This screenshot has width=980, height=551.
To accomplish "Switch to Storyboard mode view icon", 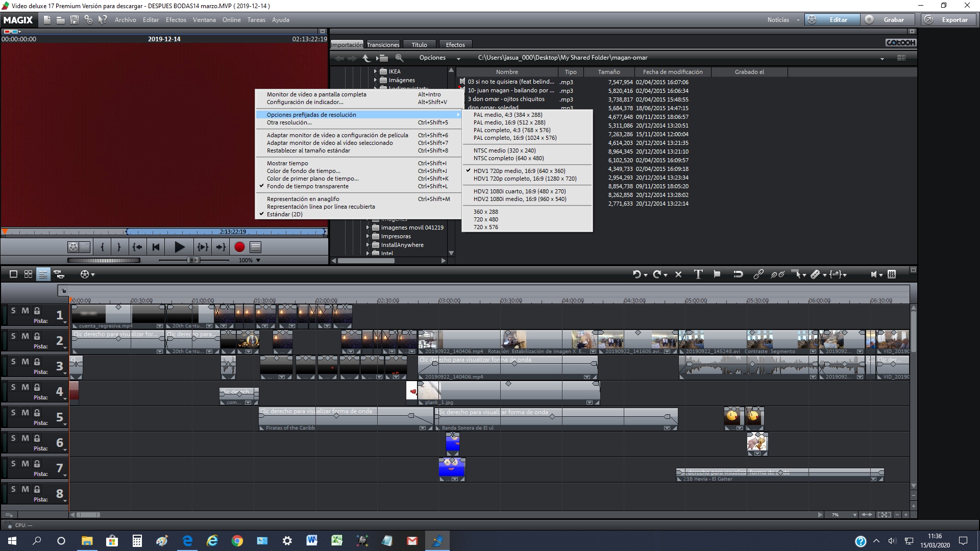I will [14, 274].
